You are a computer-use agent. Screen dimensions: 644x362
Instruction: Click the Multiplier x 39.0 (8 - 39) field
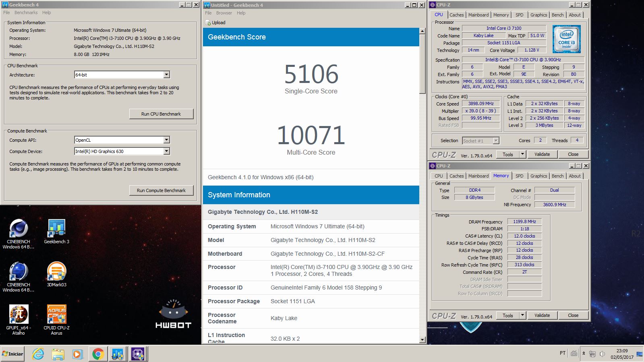pyautogui.click(x=481, y=111)
